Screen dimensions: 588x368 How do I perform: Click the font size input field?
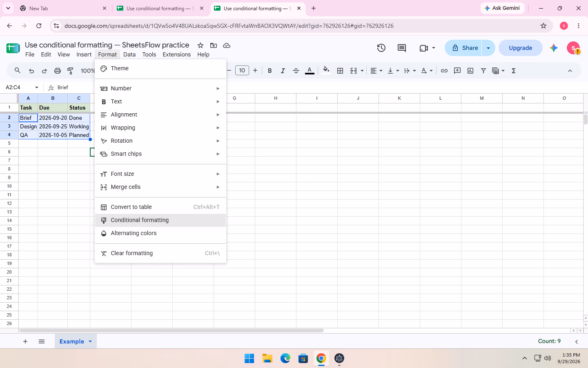coord(242,71)
